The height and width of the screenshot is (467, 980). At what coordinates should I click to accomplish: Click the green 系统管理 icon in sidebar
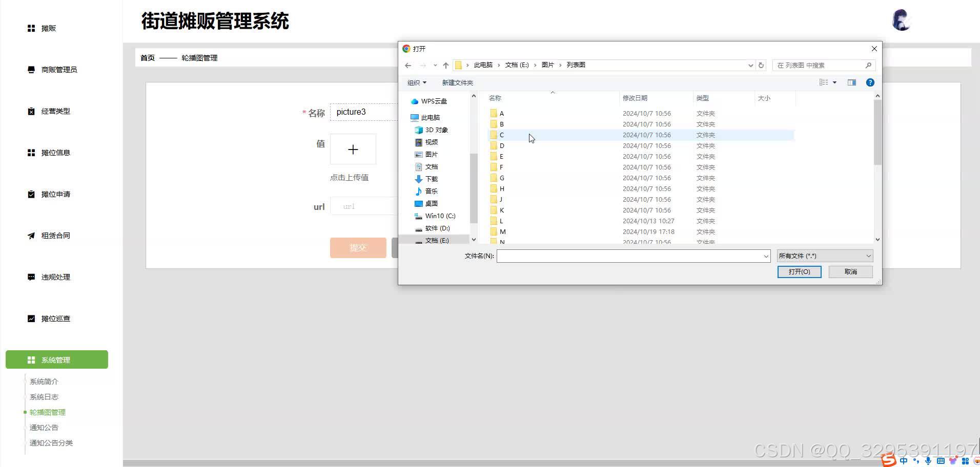pos(31,359)
